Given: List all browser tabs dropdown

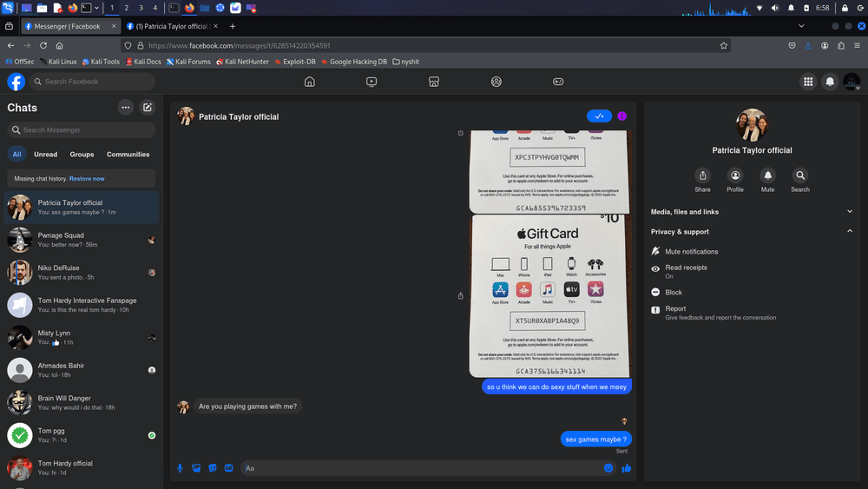Looking at the screenshot, I should [801, 26].
